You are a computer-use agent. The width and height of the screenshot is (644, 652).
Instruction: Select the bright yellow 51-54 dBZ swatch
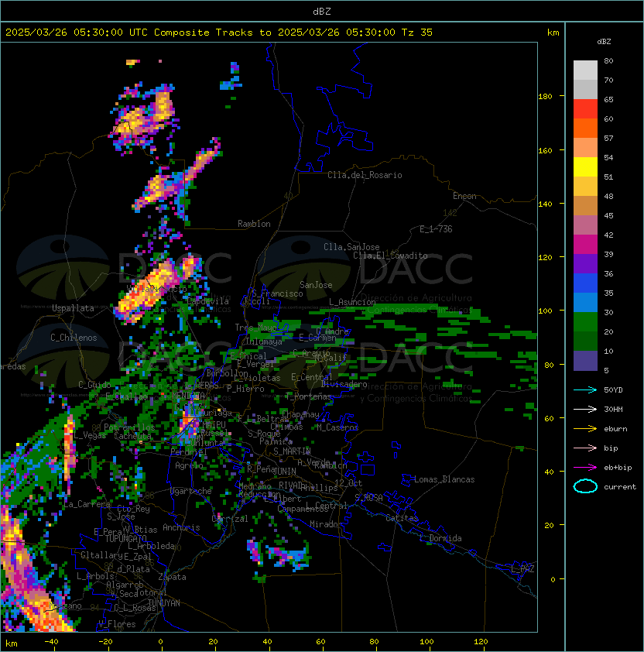click(585, 166)
